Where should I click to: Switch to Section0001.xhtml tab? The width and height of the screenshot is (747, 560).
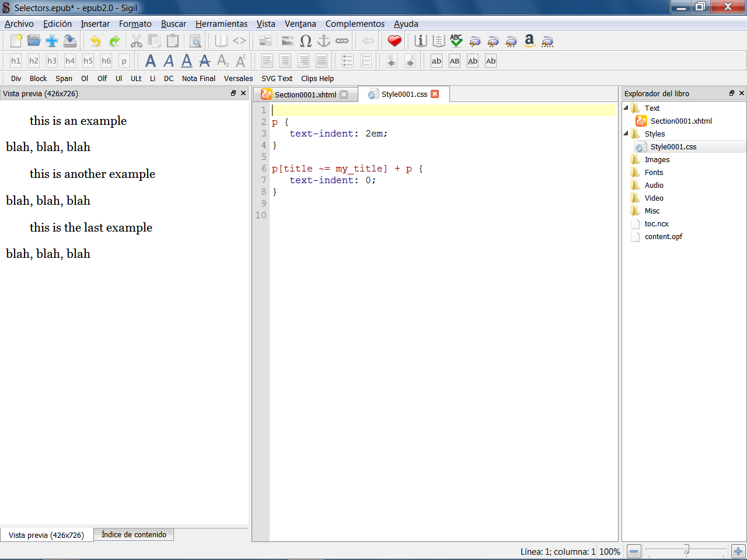click(305, 94)
